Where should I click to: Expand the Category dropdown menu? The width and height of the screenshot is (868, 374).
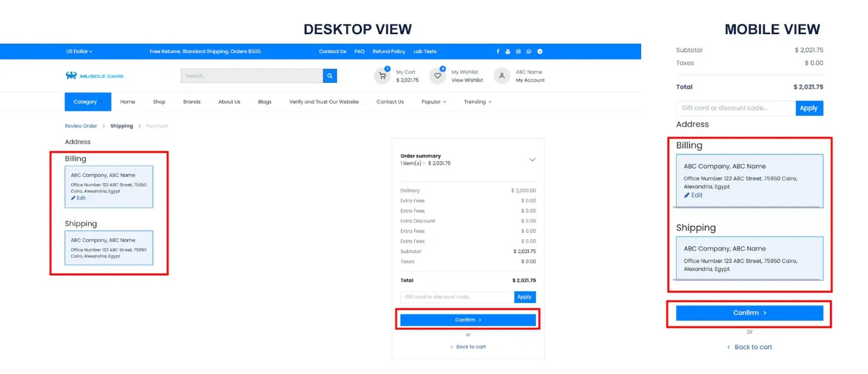pyautogui.click(x=87, y=102)
